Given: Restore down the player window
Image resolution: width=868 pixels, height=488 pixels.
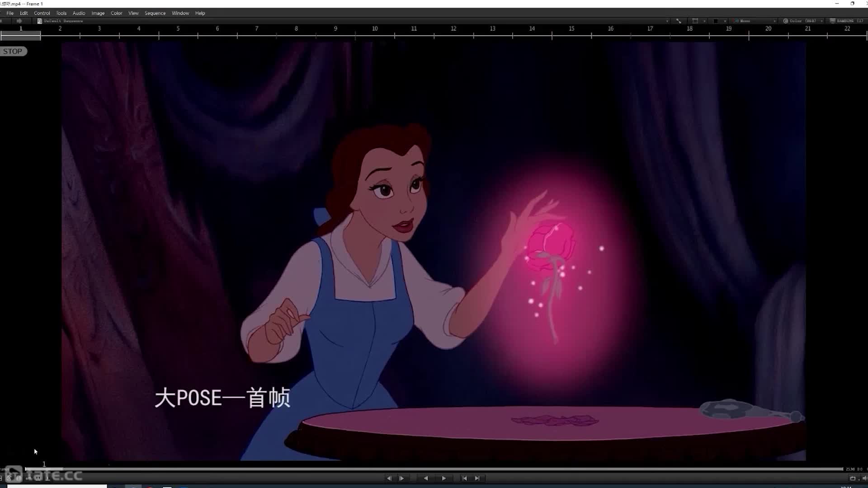Looking at the screenshot, I should [853, 4].
